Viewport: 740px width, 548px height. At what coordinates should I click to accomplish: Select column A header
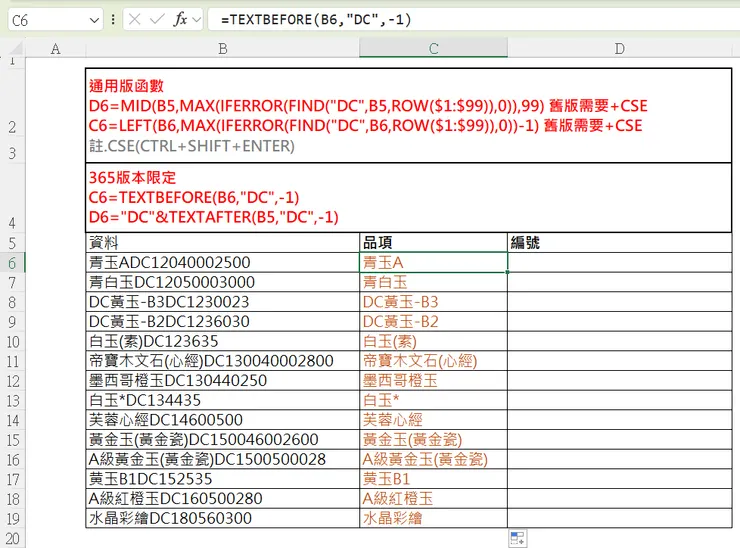55,49
